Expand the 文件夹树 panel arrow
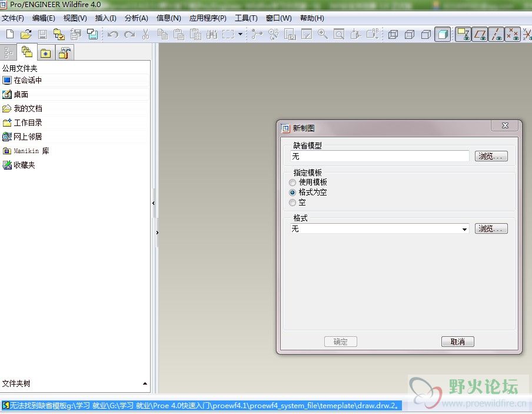The image size is (532, 414). (x=145, y=383)
